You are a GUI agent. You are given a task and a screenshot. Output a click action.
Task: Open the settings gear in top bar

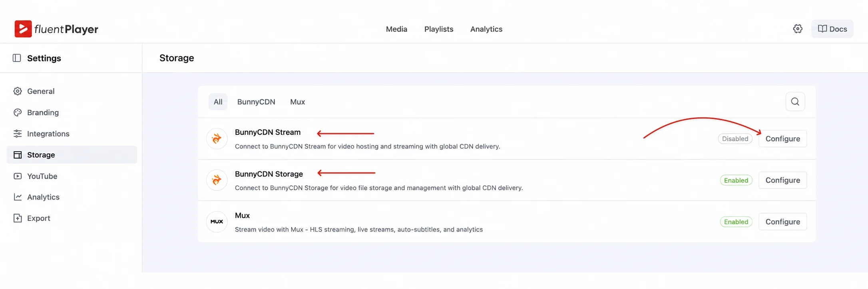[798, 29]
